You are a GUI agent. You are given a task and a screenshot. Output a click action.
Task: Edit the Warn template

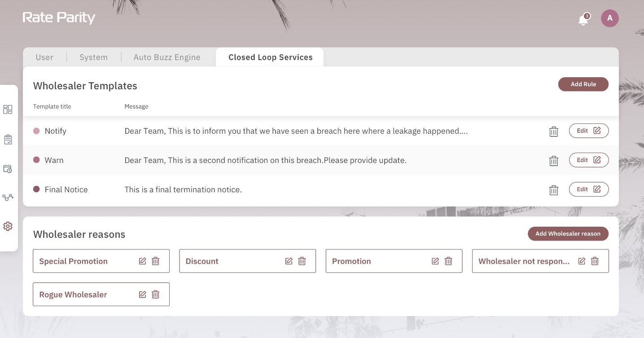click(588, 160)
